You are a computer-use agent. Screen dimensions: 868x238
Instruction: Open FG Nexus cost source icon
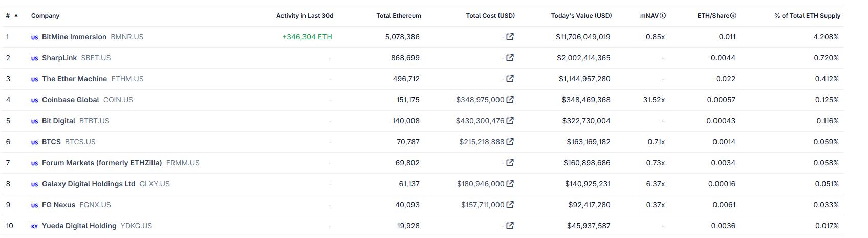pyautogui.click(x=510, y=205)
